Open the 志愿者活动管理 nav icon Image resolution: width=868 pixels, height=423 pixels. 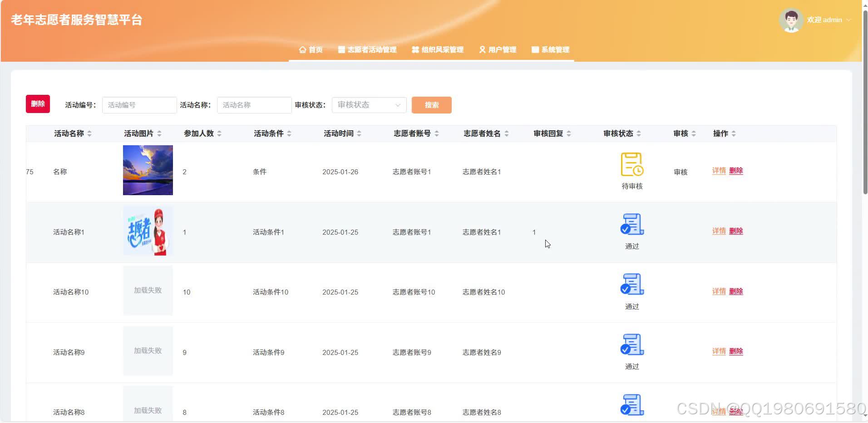(341, 50)
